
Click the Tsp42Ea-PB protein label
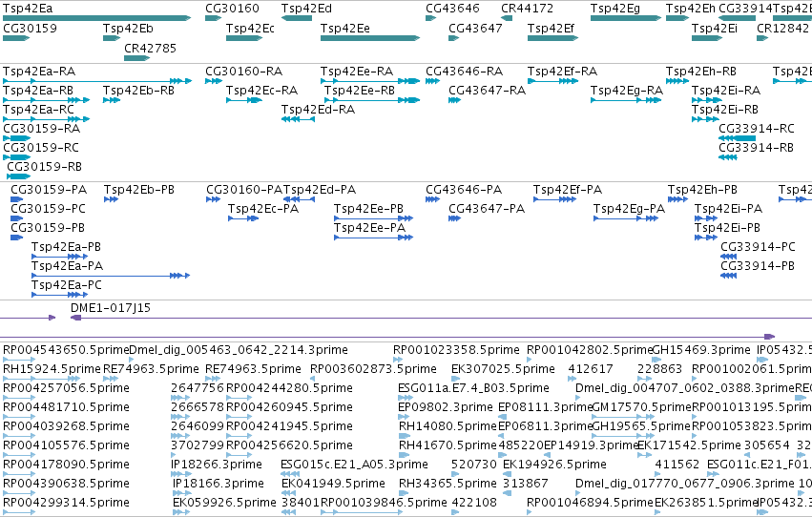[66, 246]
